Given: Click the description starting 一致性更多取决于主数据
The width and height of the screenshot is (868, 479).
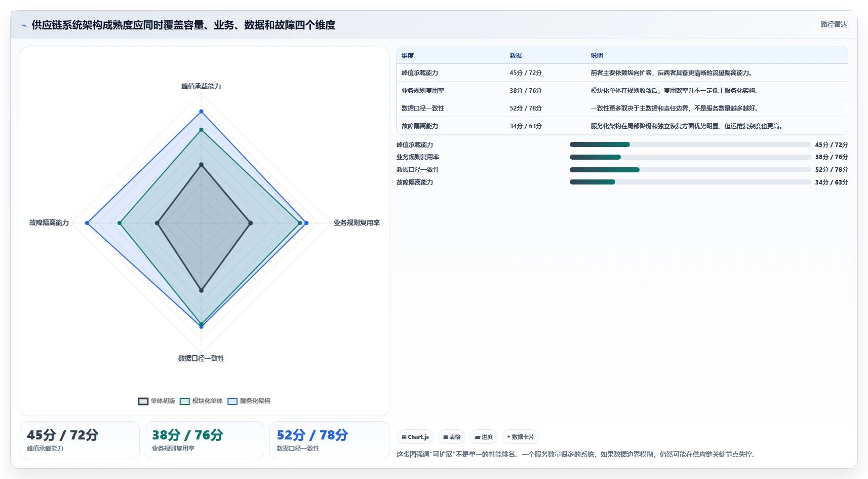Looking at the screenshot, I should point(676,108).
